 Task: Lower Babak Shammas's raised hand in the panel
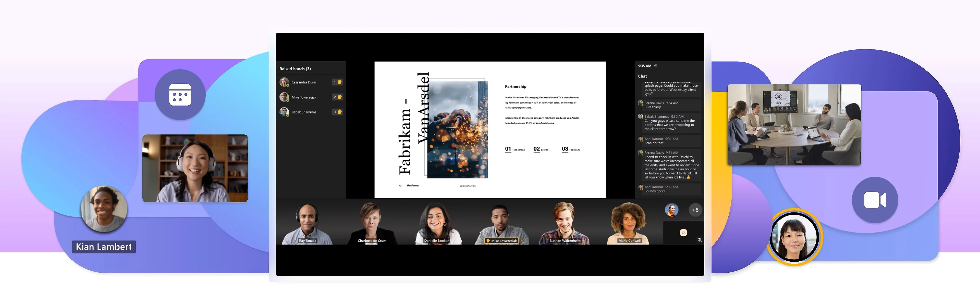[338, 112]
